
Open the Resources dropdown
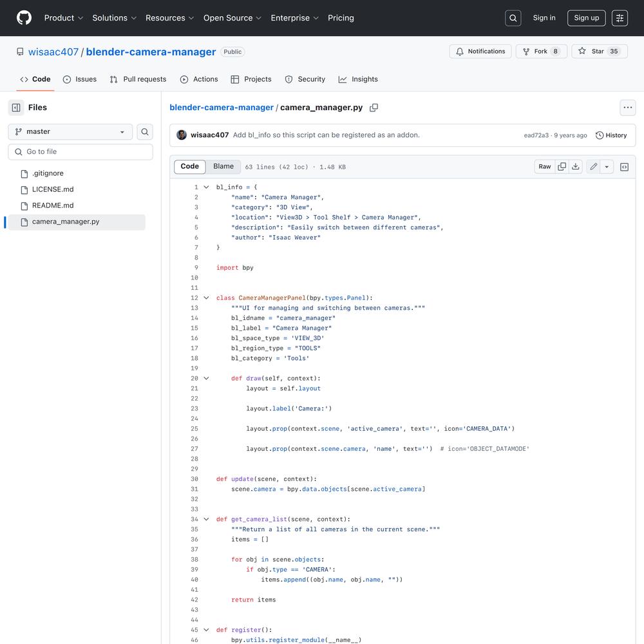tap(169, 18)
